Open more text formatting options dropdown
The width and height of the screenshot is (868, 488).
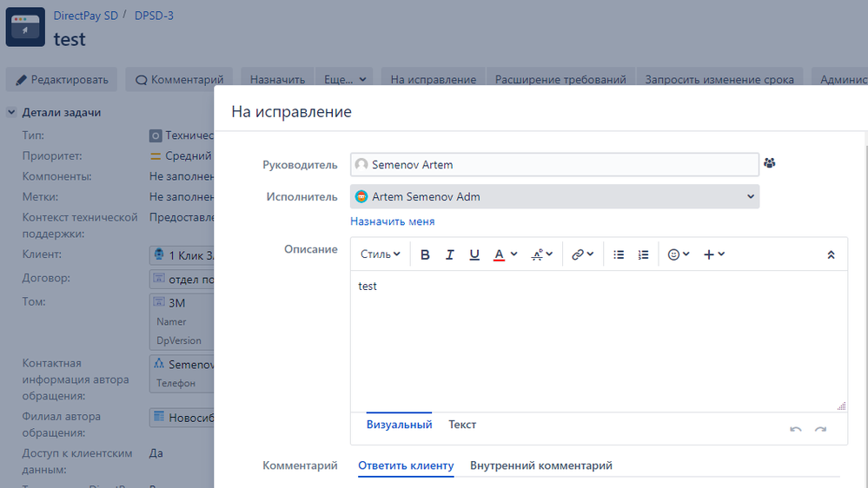click(x=542, y=254)
